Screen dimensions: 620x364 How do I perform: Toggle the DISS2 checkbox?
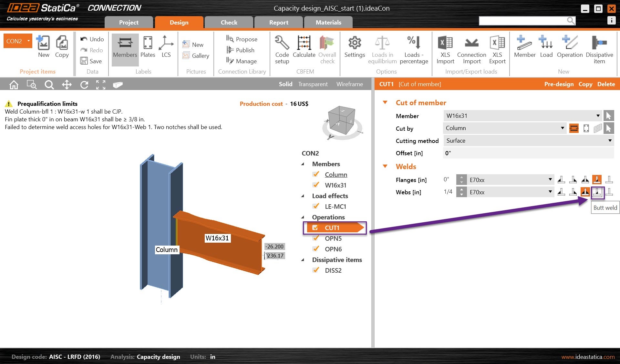(x=316, y=270)
